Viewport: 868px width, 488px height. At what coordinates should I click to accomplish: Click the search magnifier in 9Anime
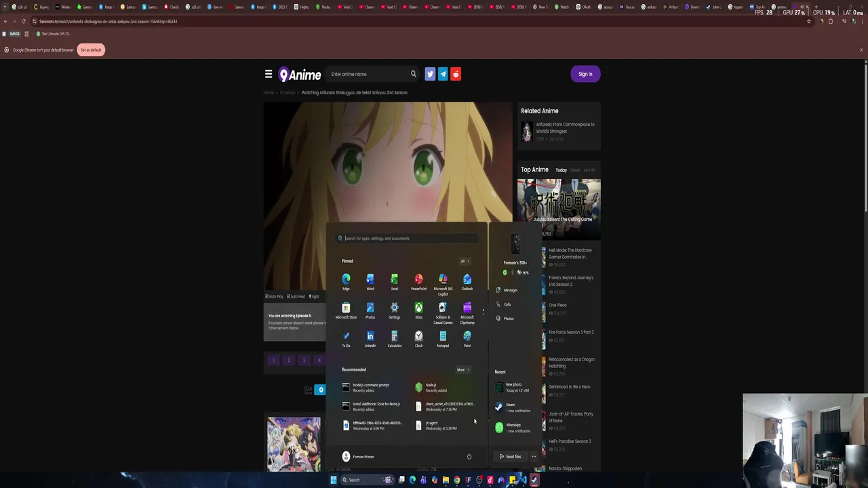(x=413, y=74)
